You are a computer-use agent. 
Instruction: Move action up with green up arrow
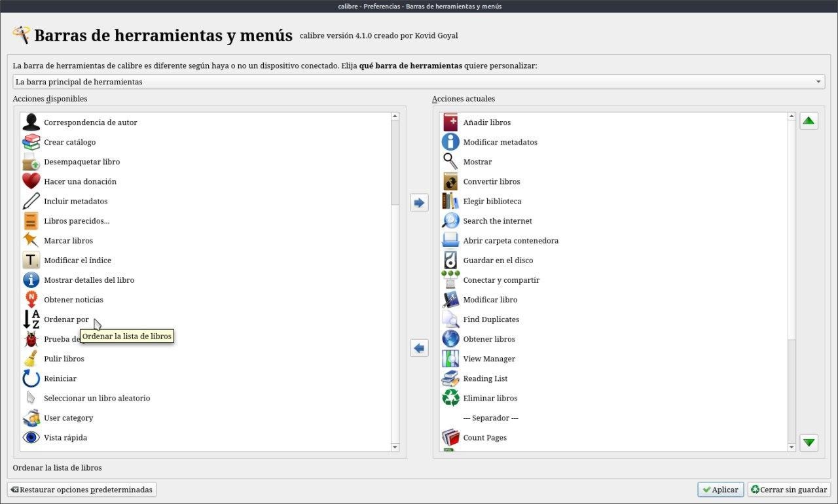[x=809, y=121]
